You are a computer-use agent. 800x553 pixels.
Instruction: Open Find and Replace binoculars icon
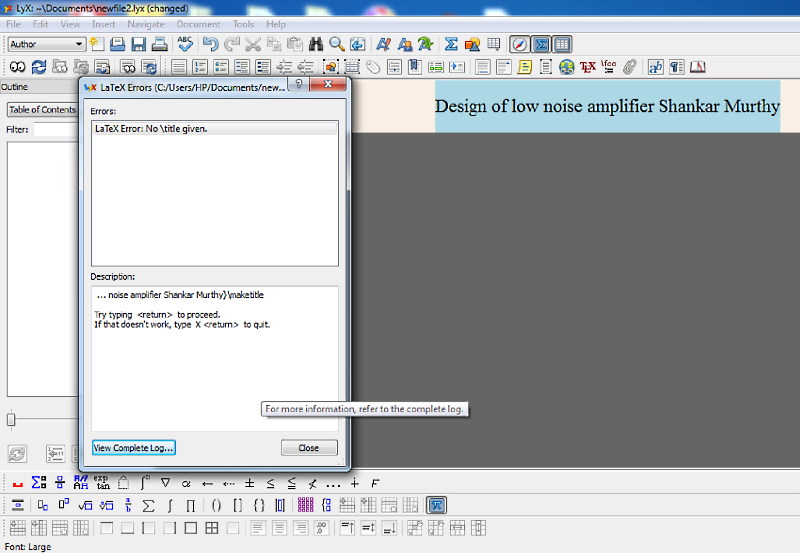click(316, 44)
